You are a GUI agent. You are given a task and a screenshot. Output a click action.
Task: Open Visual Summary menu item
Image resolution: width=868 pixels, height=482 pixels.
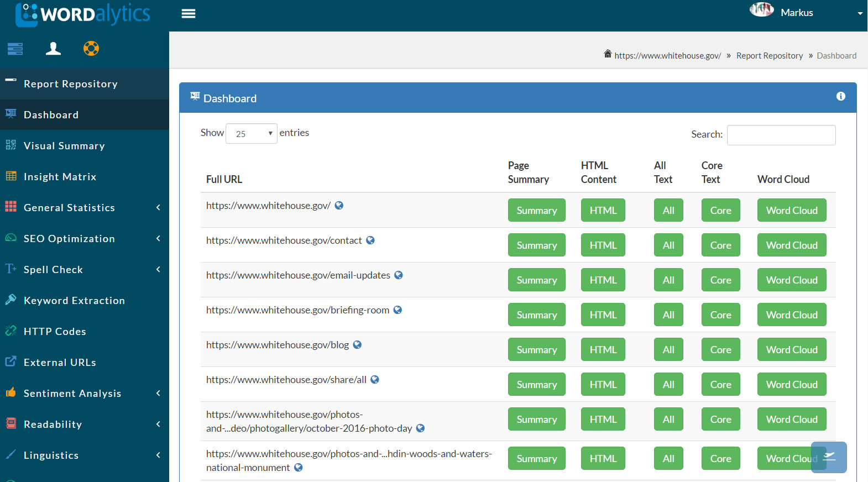tap(85, 145)
